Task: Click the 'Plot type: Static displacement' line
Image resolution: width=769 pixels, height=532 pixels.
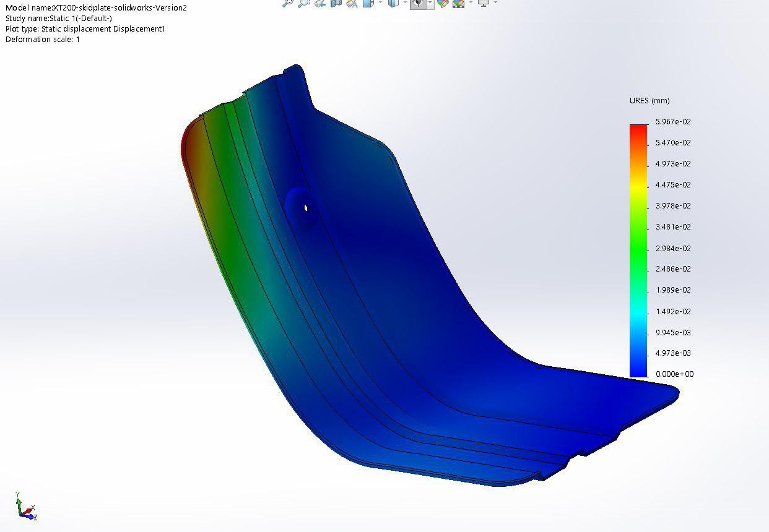Action: 85,29
